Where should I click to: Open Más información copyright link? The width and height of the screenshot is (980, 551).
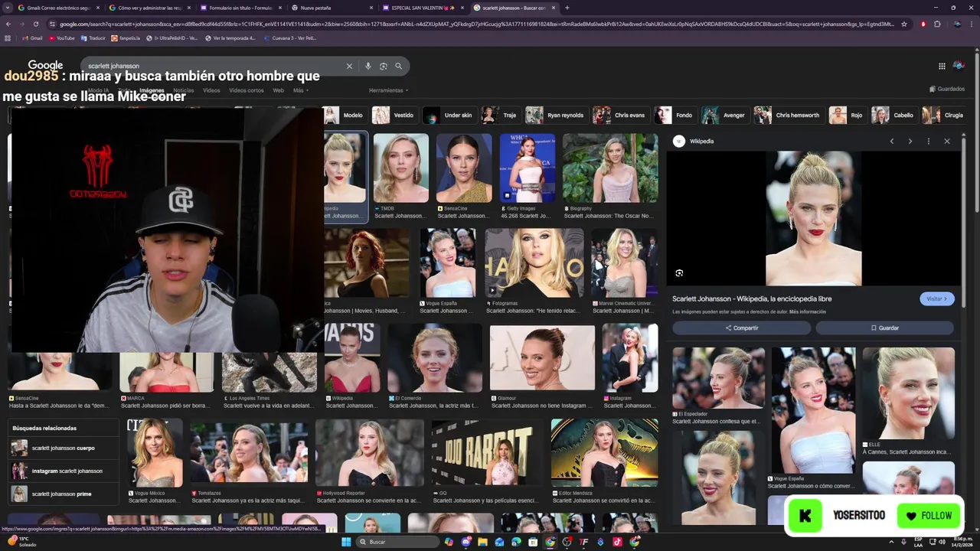[808, 312]
